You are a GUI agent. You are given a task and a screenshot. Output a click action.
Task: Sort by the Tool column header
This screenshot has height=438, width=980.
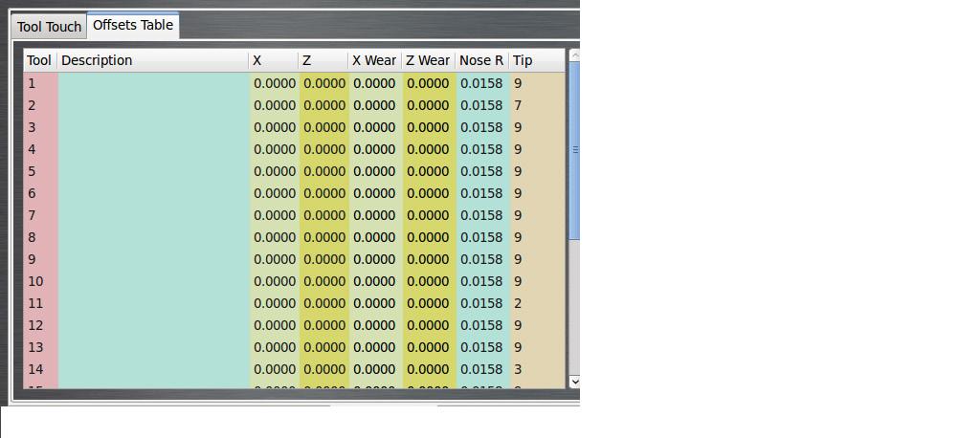click(40, 60)
